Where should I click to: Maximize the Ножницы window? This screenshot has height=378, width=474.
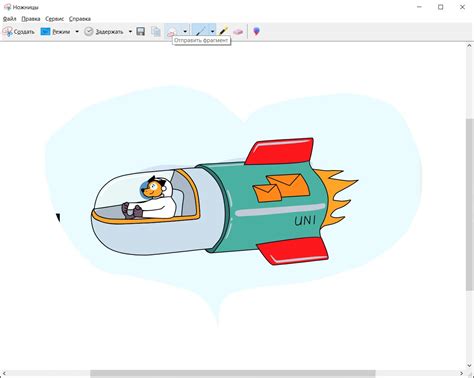point(441,7)
